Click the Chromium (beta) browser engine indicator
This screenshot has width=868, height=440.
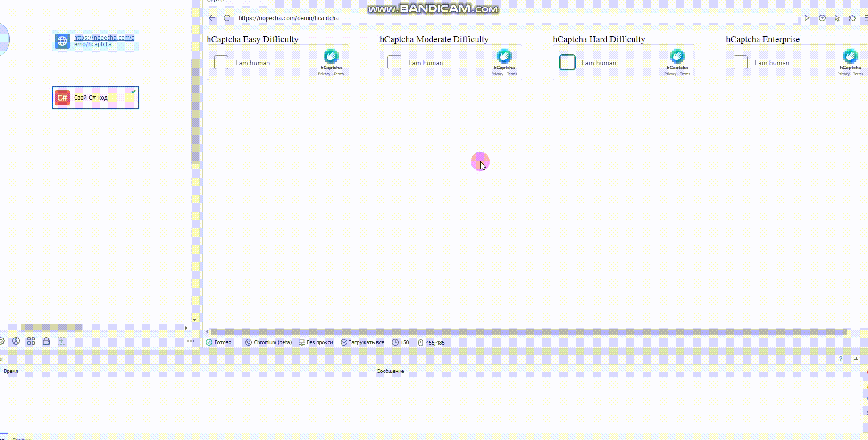point(268,342)
